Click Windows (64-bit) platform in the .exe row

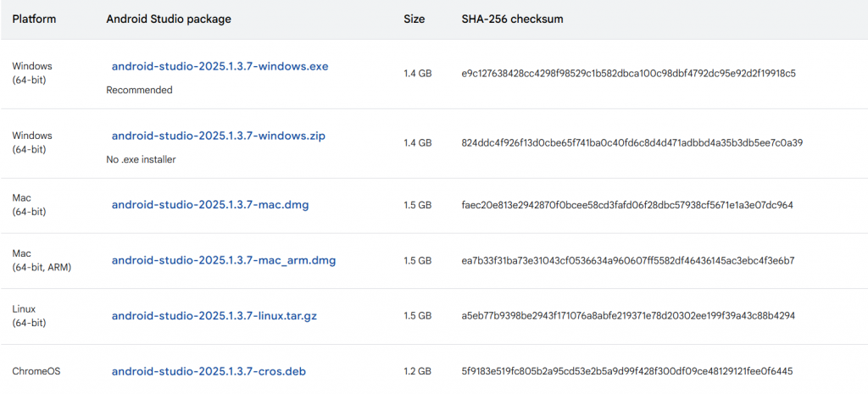32,73
